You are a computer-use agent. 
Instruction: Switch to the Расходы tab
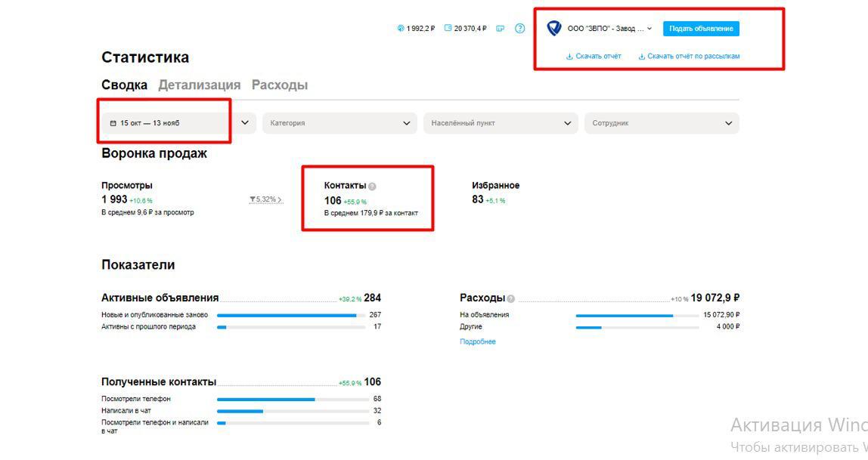coord(280,85)
